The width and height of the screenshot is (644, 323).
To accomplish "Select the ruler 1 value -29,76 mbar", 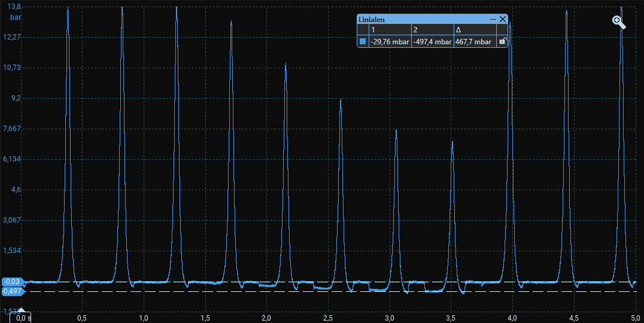I will [x=389, y=41].
